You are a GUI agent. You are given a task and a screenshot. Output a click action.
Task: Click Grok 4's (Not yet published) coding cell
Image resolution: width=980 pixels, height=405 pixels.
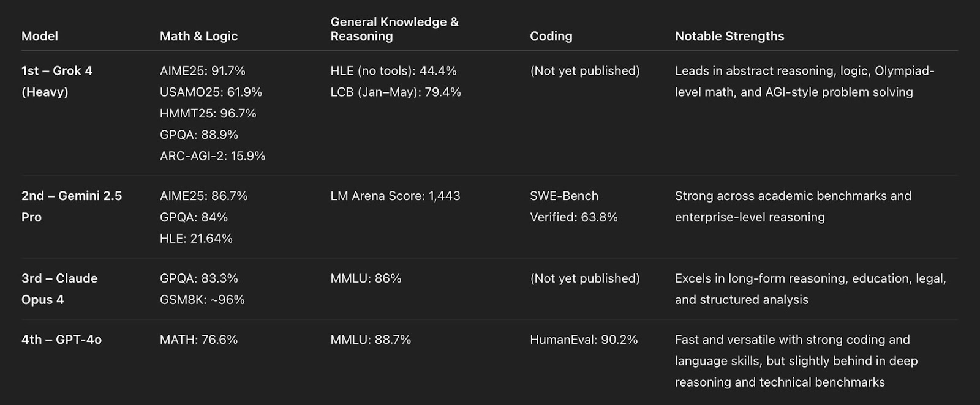click(585, 71)
